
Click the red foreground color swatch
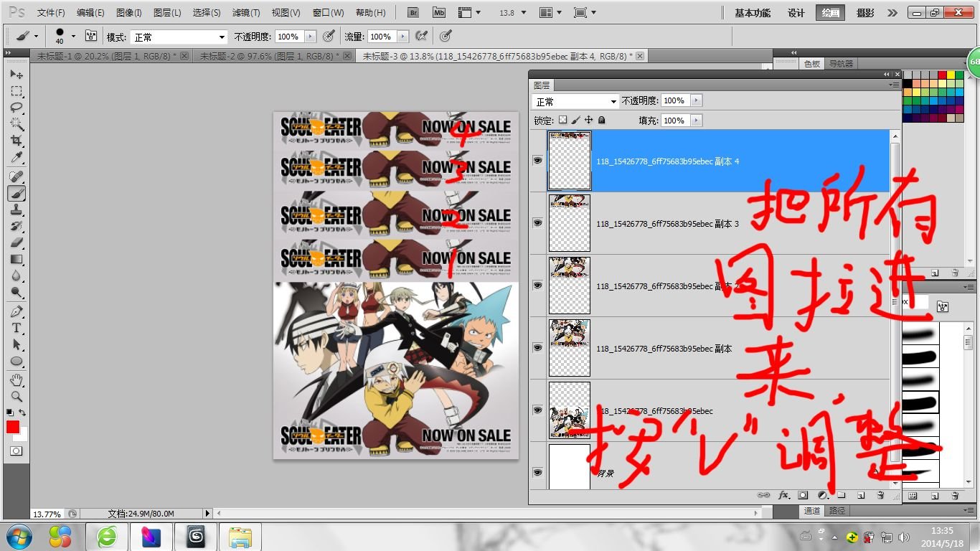click(13, 427)
